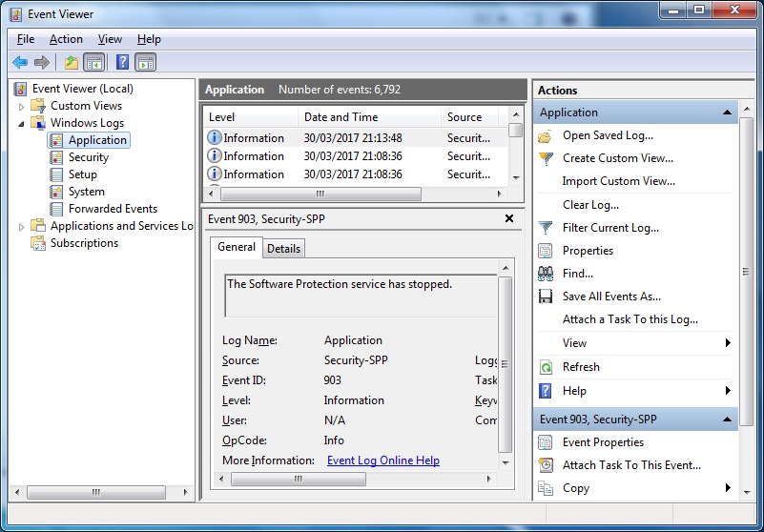Click the Setup log icon in tree
Viewport: 764px width, 532px height.
pos(56,174)
